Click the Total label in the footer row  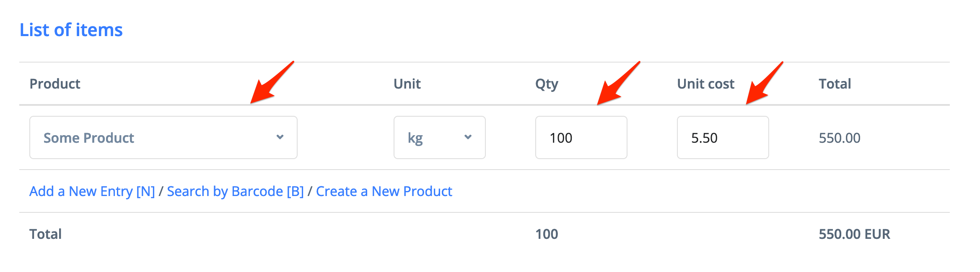[46, 234]
